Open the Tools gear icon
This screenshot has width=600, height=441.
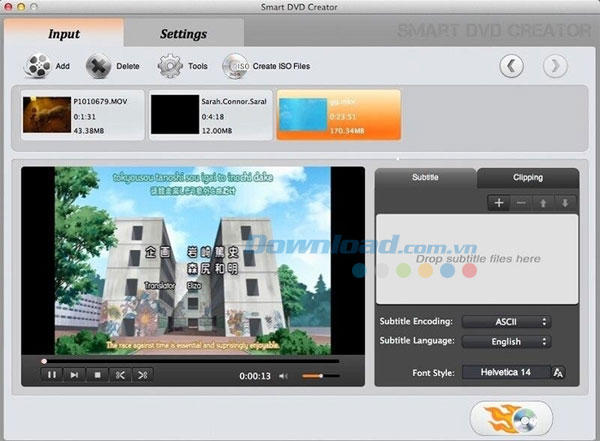pos(169,66)
